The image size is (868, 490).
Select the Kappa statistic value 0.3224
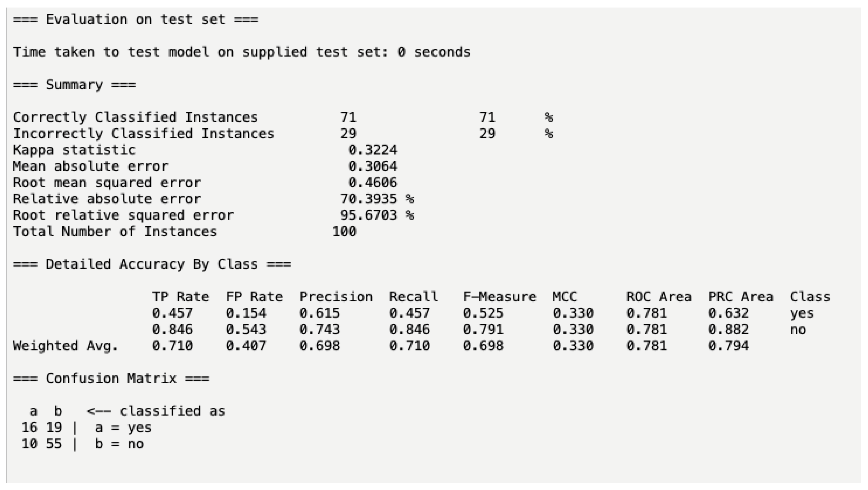click(373, 150)
